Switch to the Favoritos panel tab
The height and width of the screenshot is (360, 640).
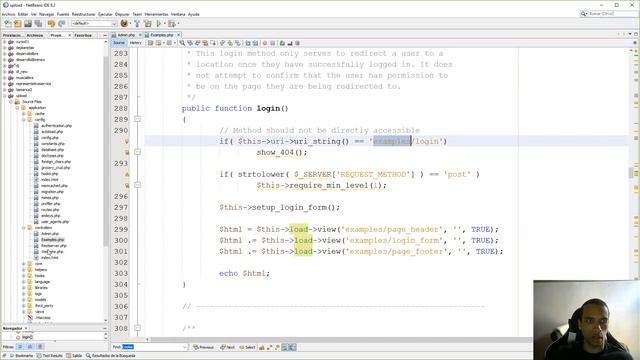tap(83, 36)
